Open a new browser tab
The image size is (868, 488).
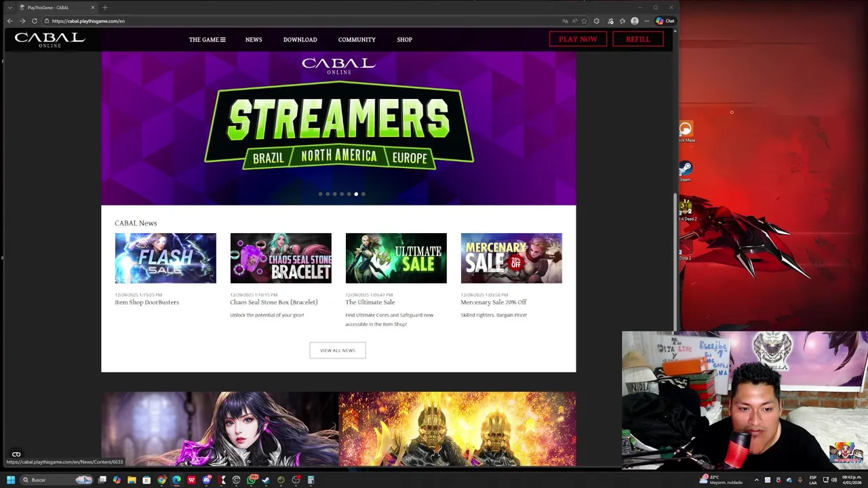coord(104,7)
